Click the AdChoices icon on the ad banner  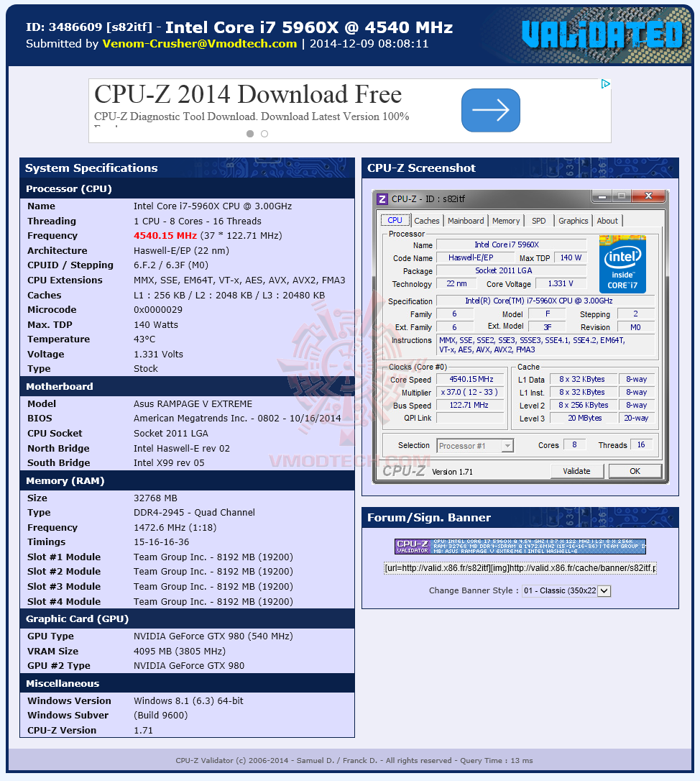[605, 83]
